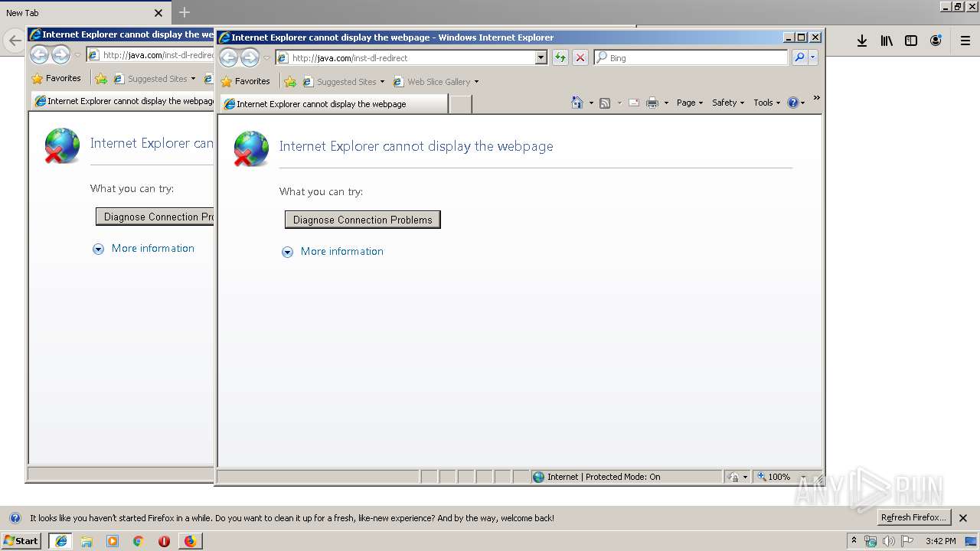Open Favorites in the rear IE window
The width and height of the screenshot is (980, 551).
[x=56, y=78]
